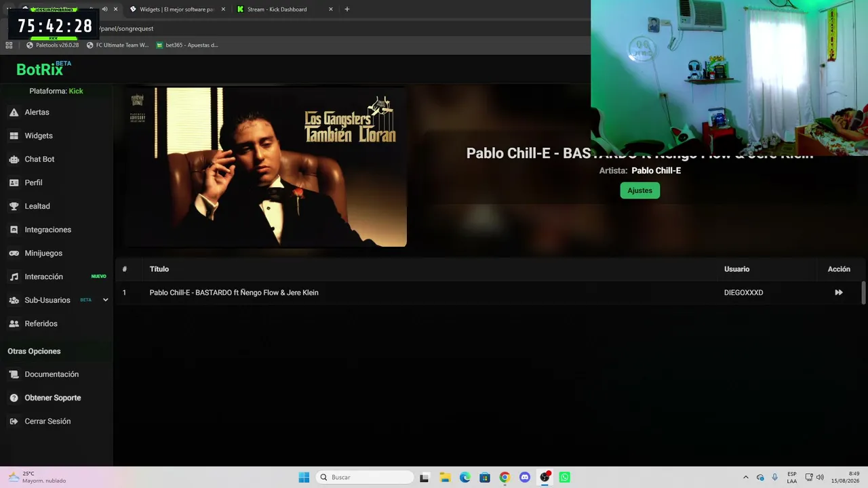Open OBS Studio from the taskbar

coord(545,477)
